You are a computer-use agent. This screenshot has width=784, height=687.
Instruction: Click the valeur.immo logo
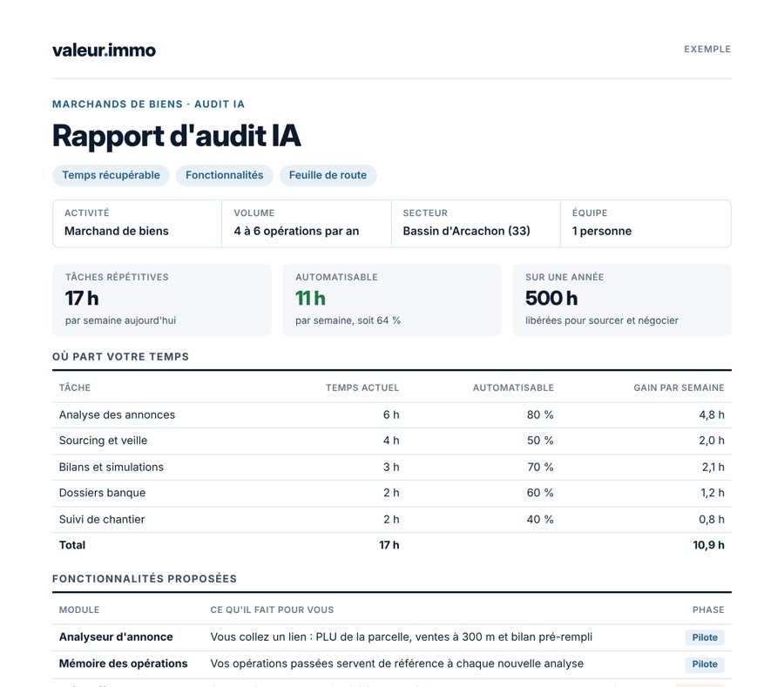[x=104, y=50]
